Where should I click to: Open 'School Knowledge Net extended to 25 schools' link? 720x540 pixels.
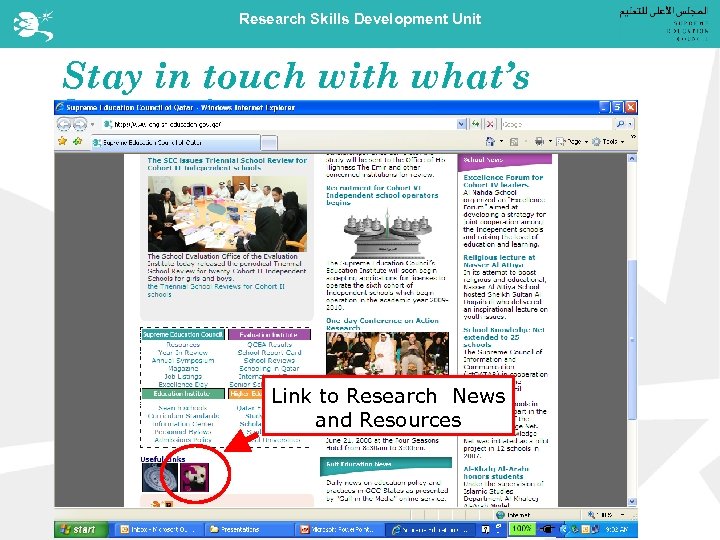(x=504, y=337)
